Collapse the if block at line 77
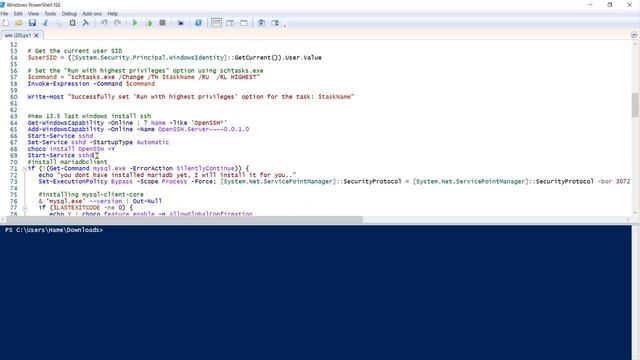This screenshot has width=640, height=360. click(24, 208)
